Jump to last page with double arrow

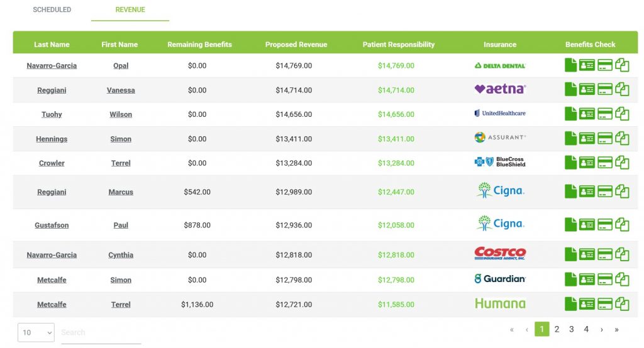(616, 329)
